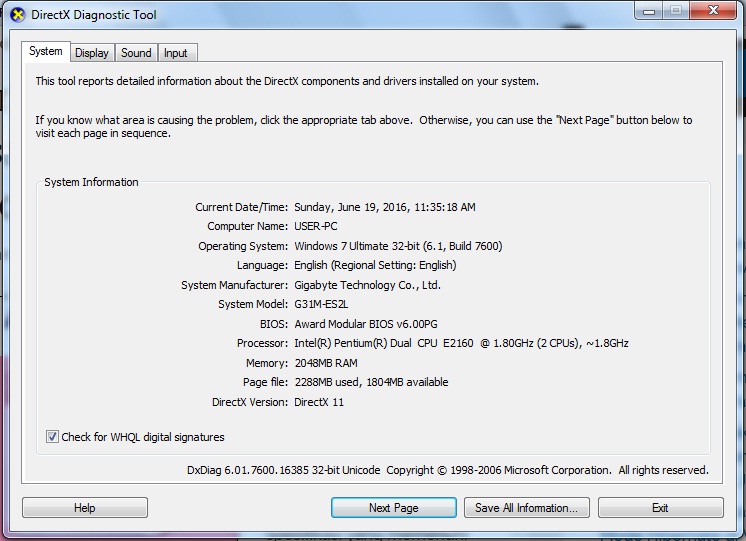This screenshot has height=541, width=746.
Task: Click the DxDiag version copyright line
Action: point(448,470)
